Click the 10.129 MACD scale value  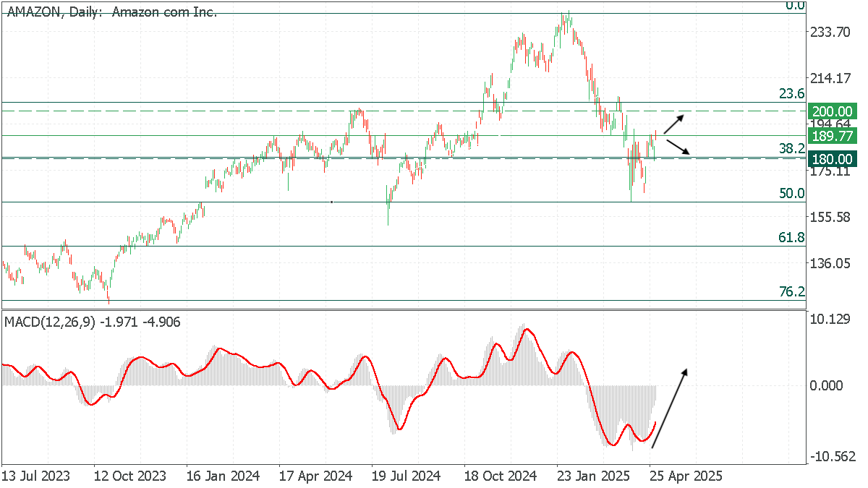(832, 319)
